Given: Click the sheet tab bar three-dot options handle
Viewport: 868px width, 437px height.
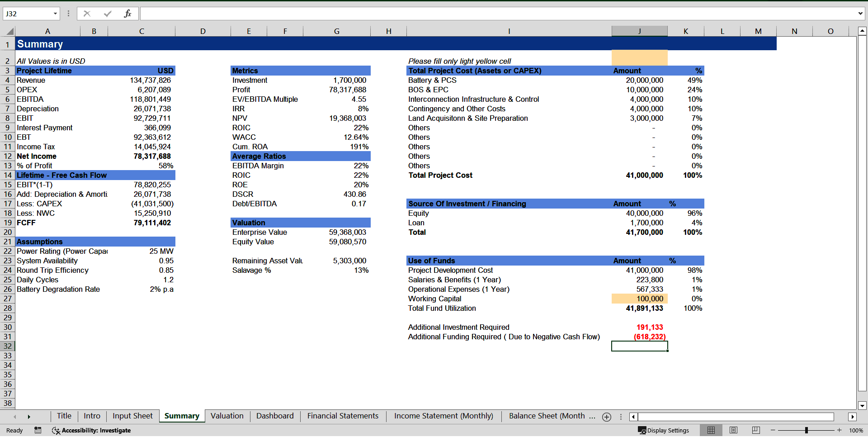Looking at the screenshot, I should [x=621, y=417].
